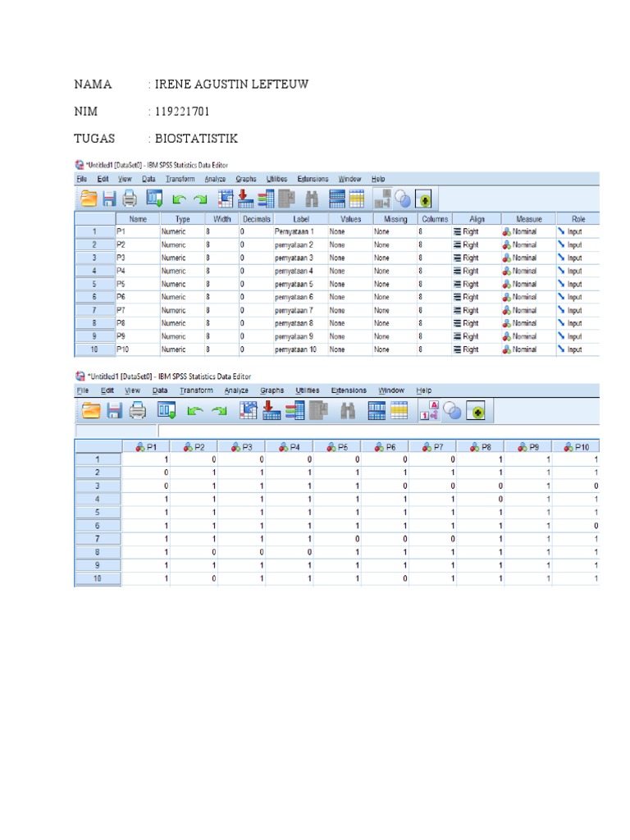
Task: Open Analyze menu in Variable View window
Action: coord(215,179)
